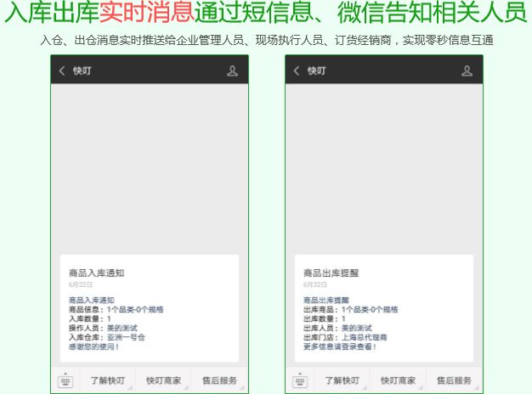532x394 pixels.
Task: Open the 快叮商家 menu in the right phone
Action: click(x=398, y=380)
